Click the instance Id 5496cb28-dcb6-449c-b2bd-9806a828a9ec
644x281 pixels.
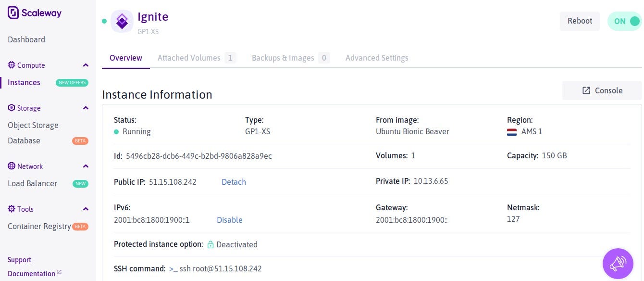(x=198, y=156)
